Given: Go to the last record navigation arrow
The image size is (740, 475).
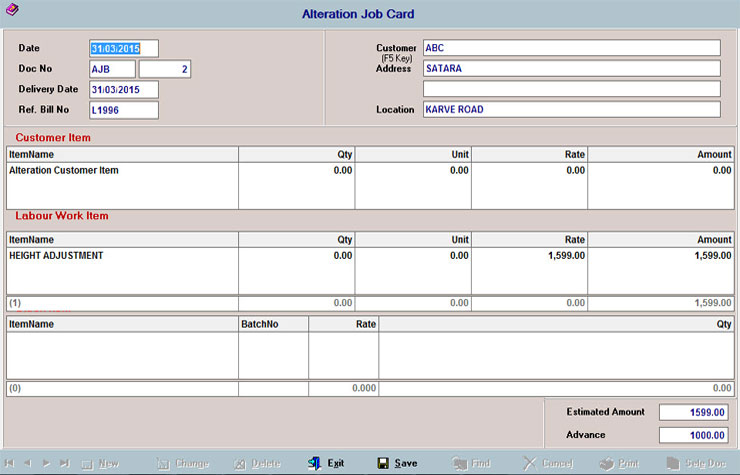Looking at the screenshot, I should click(x=64, y=463).
